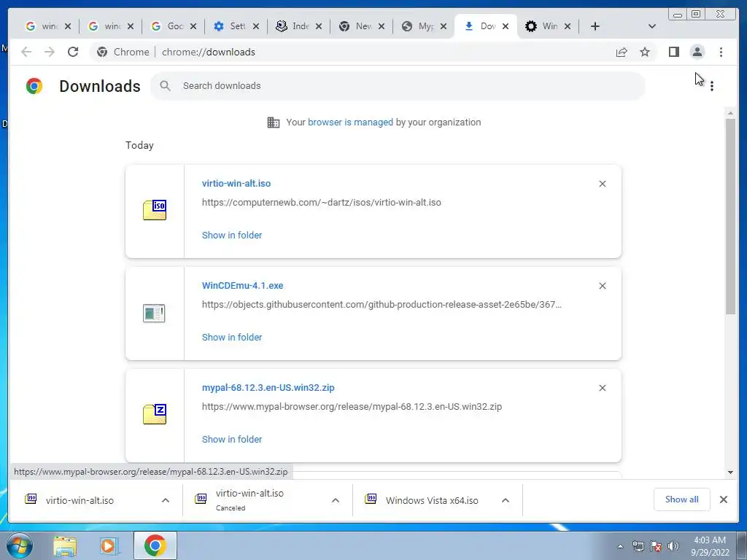Expand options for Windows Vista x64.iso item
747x560 pixels.
point(506,500)
